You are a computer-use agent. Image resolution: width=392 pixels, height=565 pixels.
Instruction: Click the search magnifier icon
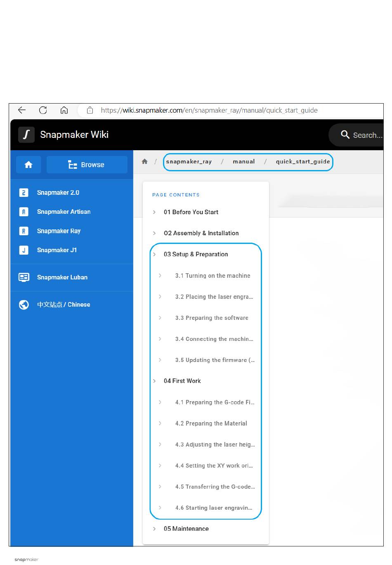click(345, 135)
